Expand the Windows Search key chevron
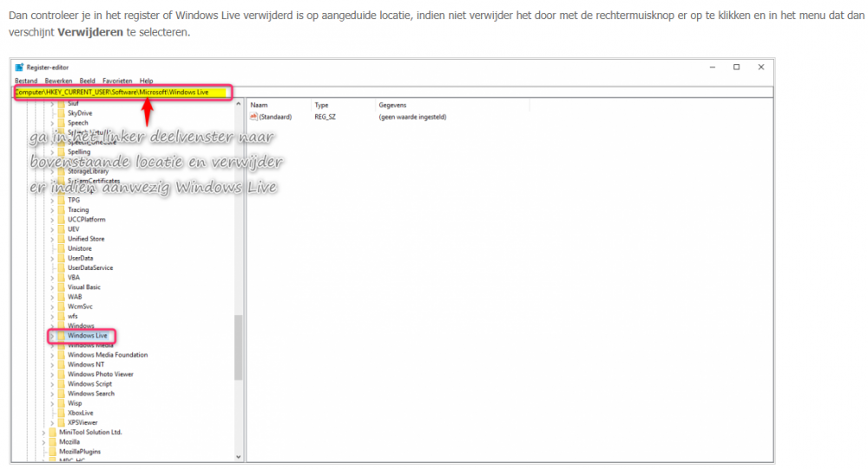868x469 pixels. [53, 394]
